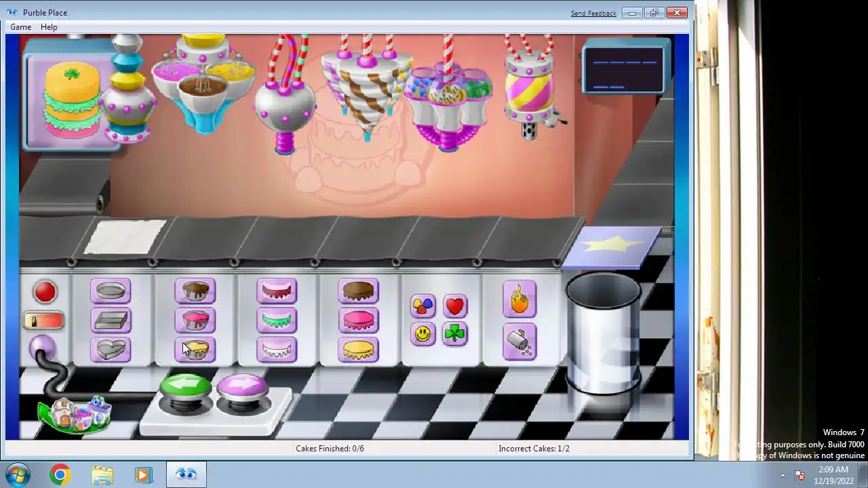The image size is (868, 488).
Task: Click the red round power button
Action: point(45,292)
